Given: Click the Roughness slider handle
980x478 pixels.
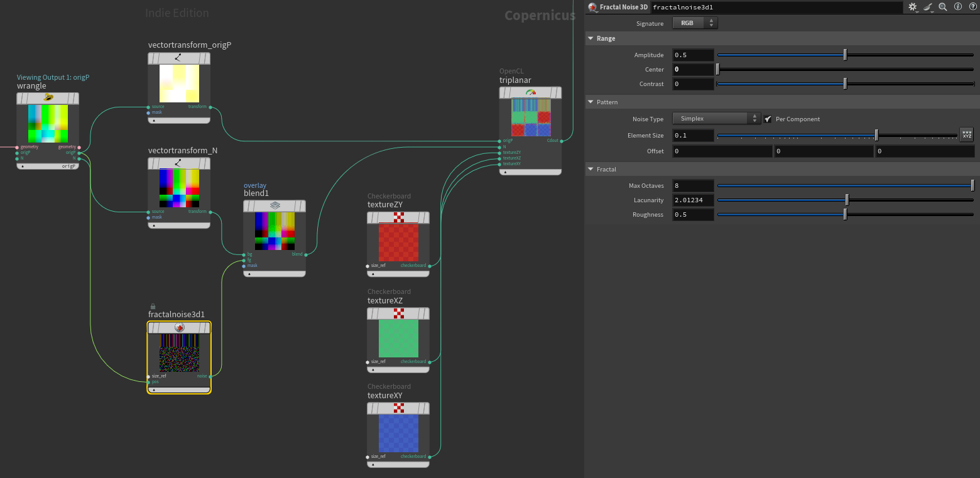Looking at the screenshot, I should point(845,215).
